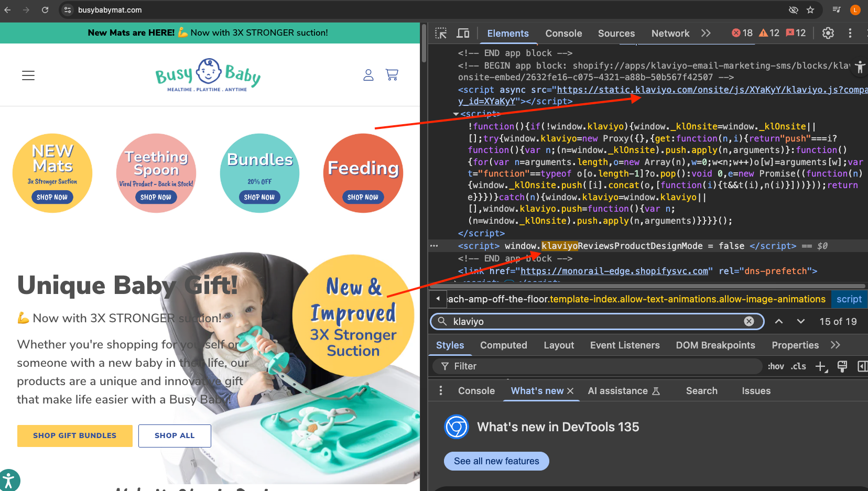Switch to the DevTools Console tab
The image size is (868, 491).
pos(563,34)
